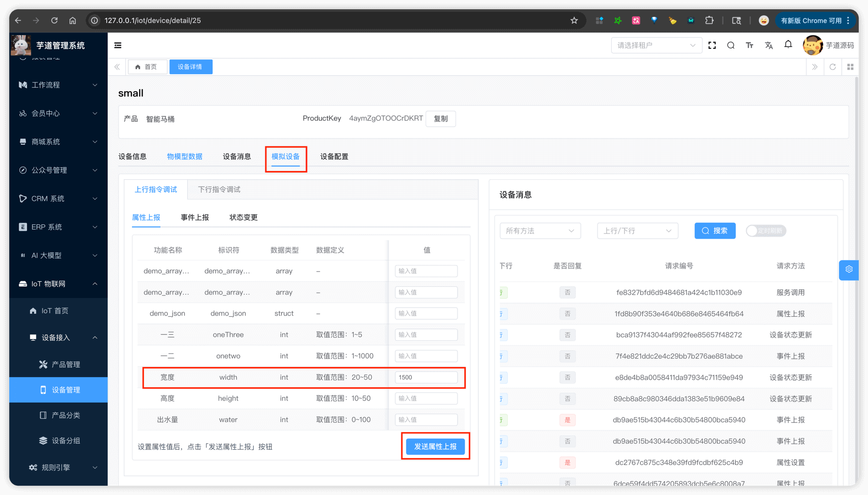Open the floating settings gear on the right edge
Image resolution: width=868 pixels, height=495 pixels.
click(x=848, y=270)
